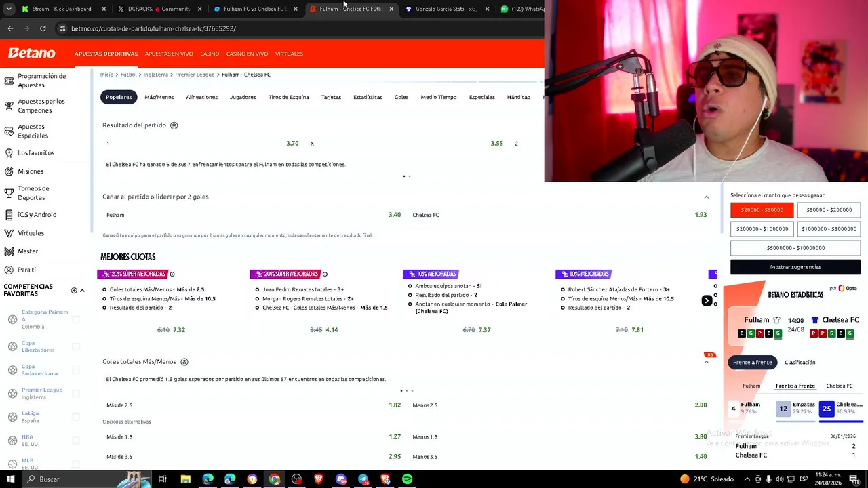
Task: Open the iOS y Android phone icon
Action: [9, 215]
